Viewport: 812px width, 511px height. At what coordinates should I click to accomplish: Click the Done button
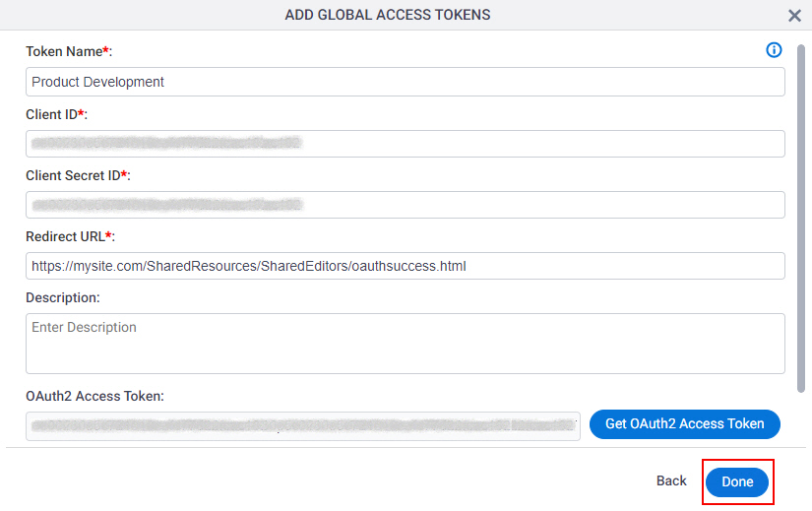pos(737,482)
